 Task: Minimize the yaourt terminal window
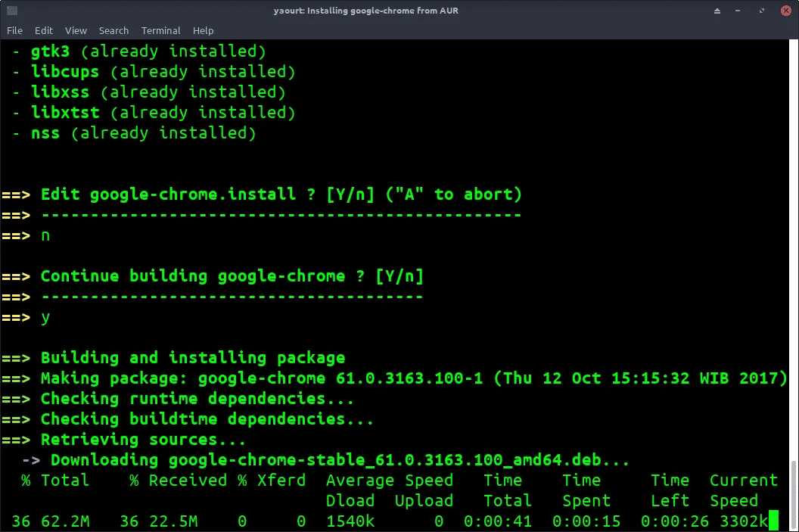(738, 11)
